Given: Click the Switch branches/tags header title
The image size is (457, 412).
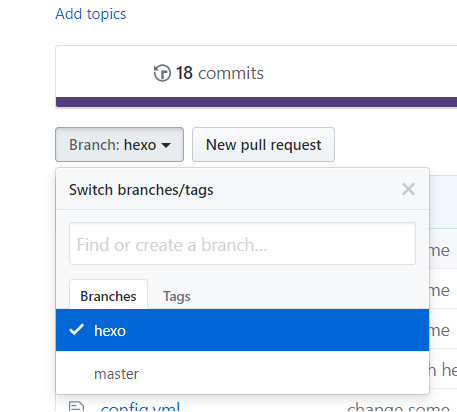Looking at the screenshot, I should (x=141, y=190).
